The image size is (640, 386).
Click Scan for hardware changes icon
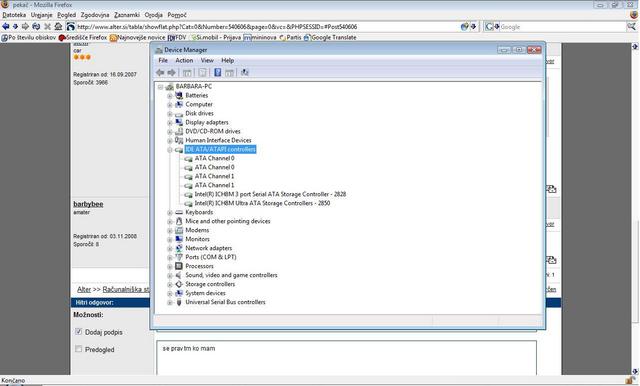244,73
